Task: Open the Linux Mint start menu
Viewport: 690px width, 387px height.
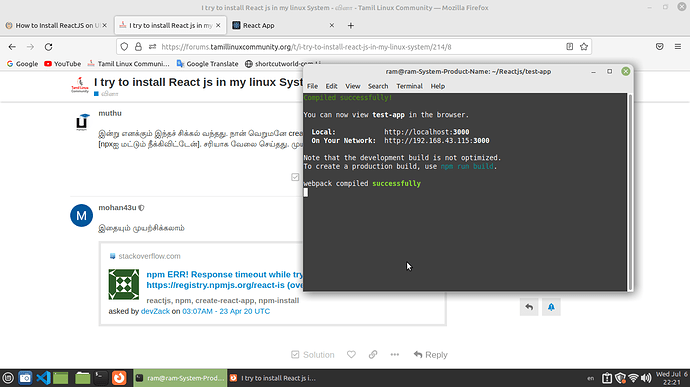Action: tap(8, 378)
